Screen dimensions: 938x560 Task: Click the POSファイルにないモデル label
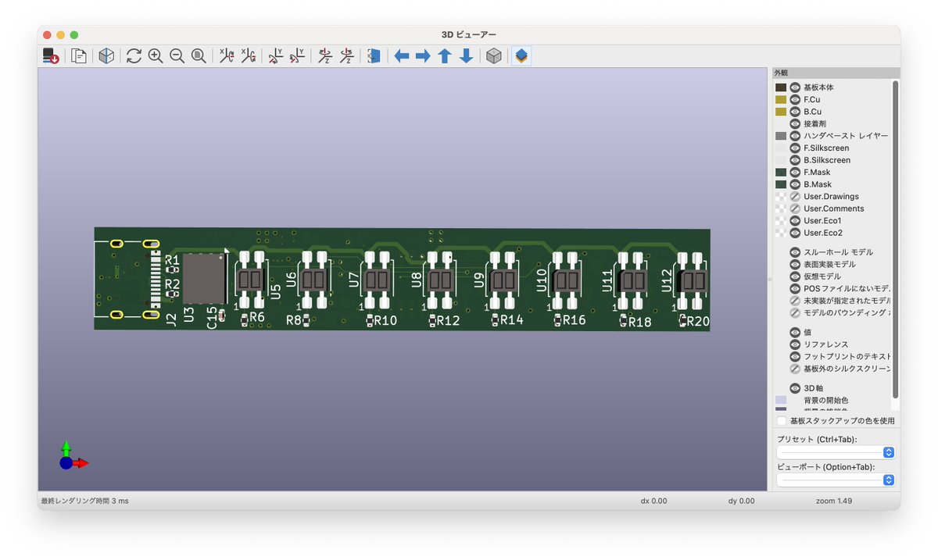[847, 288]
